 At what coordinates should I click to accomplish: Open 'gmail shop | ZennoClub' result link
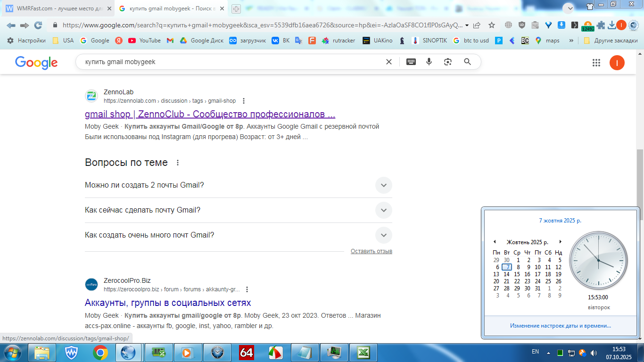point(210,114)
